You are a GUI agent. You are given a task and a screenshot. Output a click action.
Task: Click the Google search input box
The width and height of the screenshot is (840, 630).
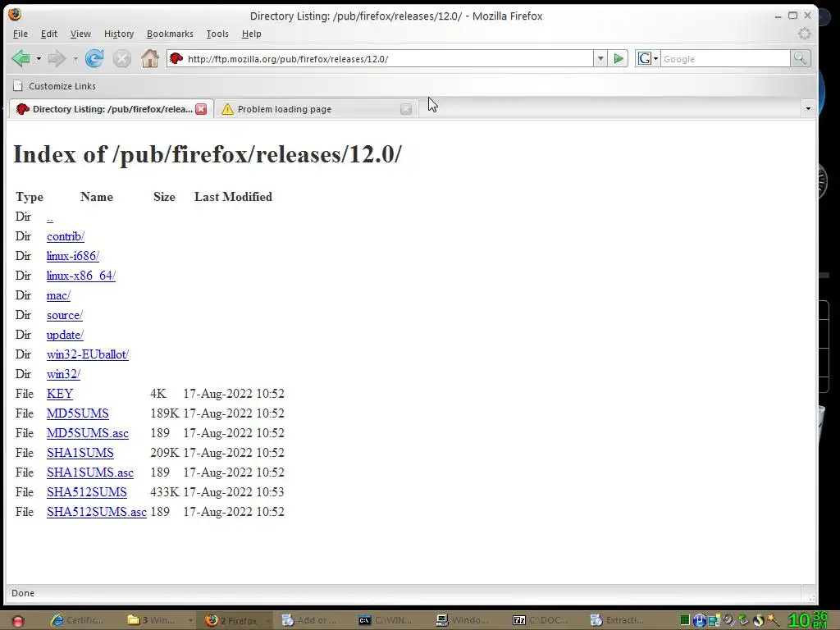(x=725, y=59)
